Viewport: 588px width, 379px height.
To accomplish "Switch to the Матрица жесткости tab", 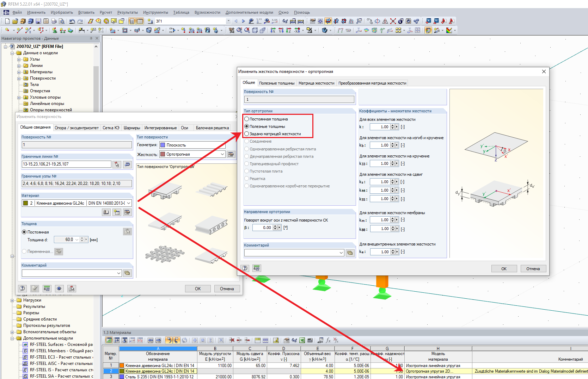I will click(x=316, y=83).
